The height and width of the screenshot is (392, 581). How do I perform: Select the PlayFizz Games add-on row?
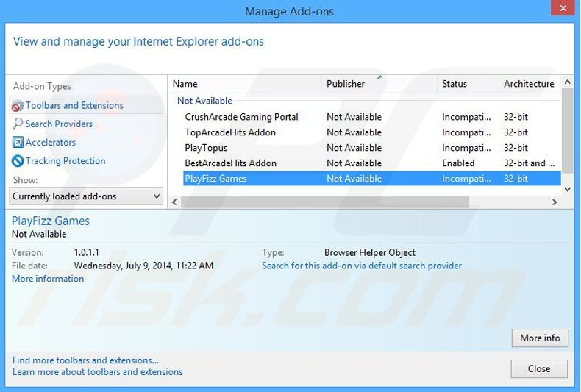click(372, 179)
